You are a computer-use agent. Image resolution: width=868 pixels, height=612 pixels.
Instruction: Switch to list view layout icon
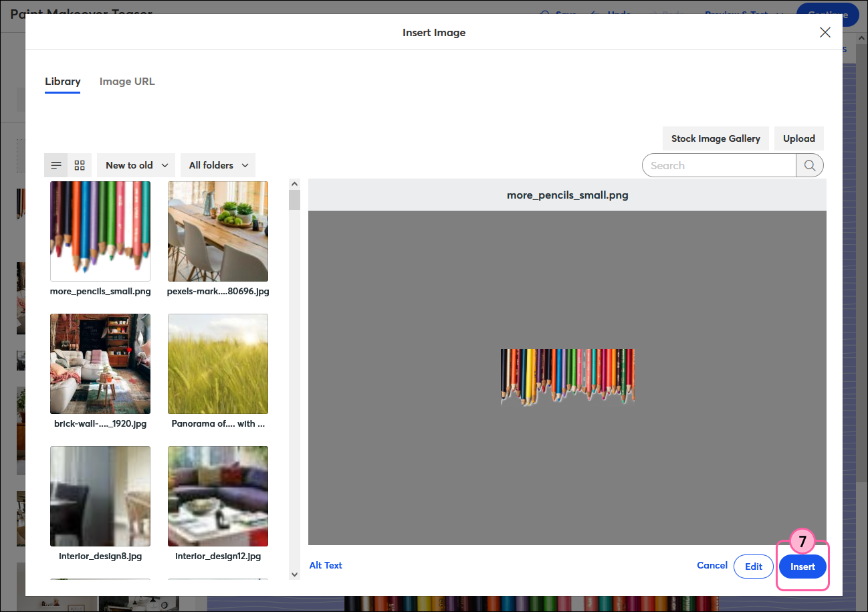tap(56, 165)
